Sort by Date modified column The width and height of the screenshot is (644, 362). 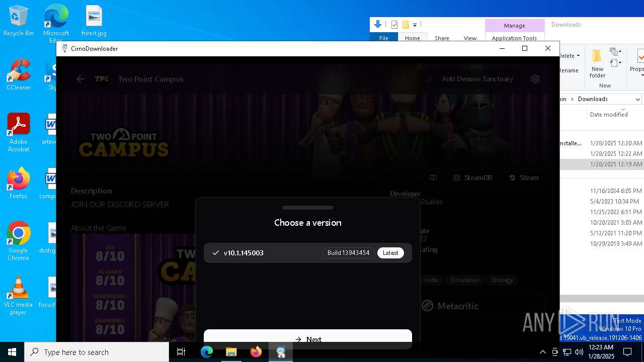tap(609, 115)
